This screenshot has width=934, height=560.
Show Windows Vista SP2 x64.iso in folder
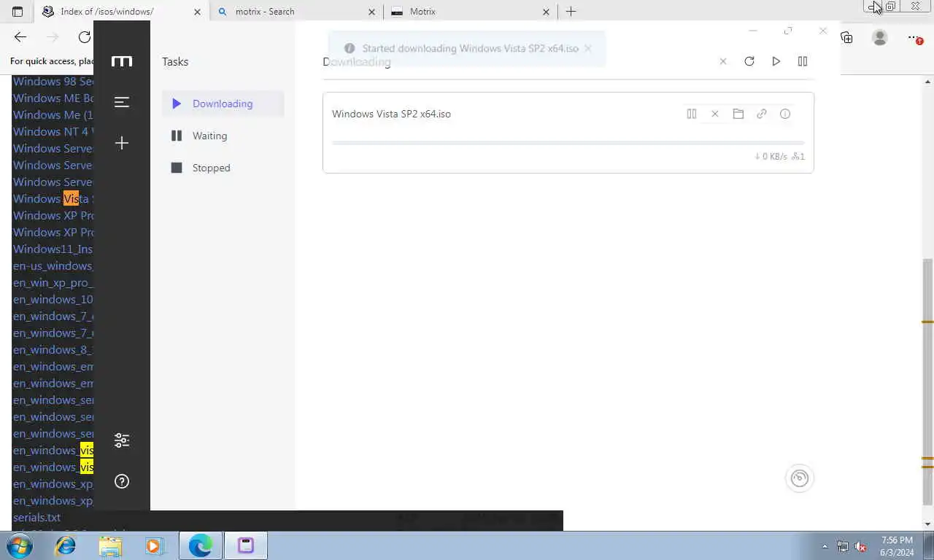coord(738,114)
